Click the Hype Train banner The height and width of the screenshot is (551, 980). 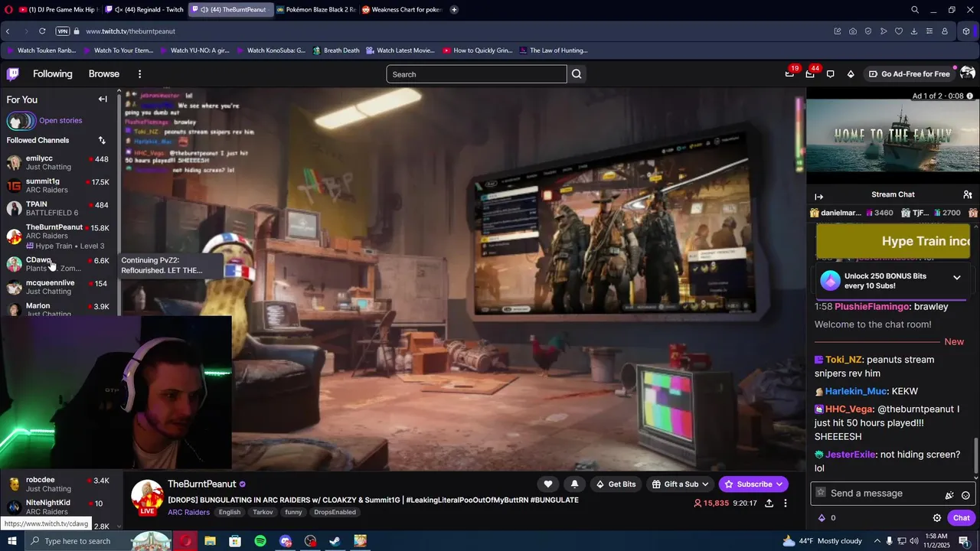tap(893, 241)
